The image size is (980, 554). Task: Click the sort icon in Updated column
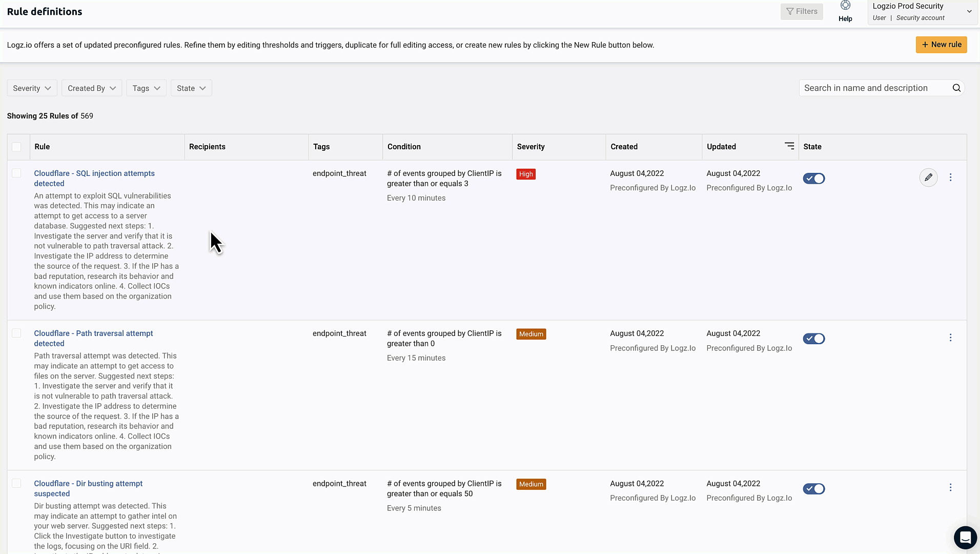(789, 146)
